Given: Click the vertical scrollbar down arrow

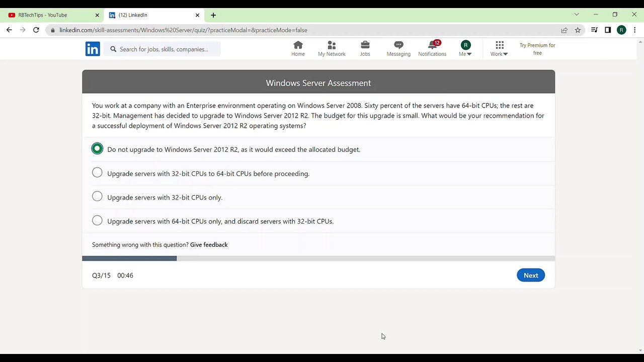Looking at the screenshot, I should (640, 350).
